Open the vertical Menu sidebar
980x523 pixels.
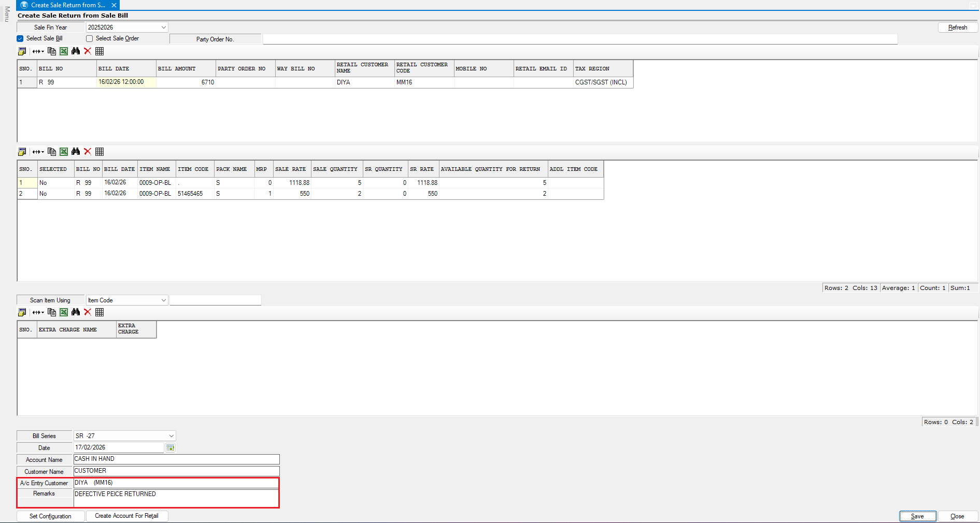tap(7, 14)
